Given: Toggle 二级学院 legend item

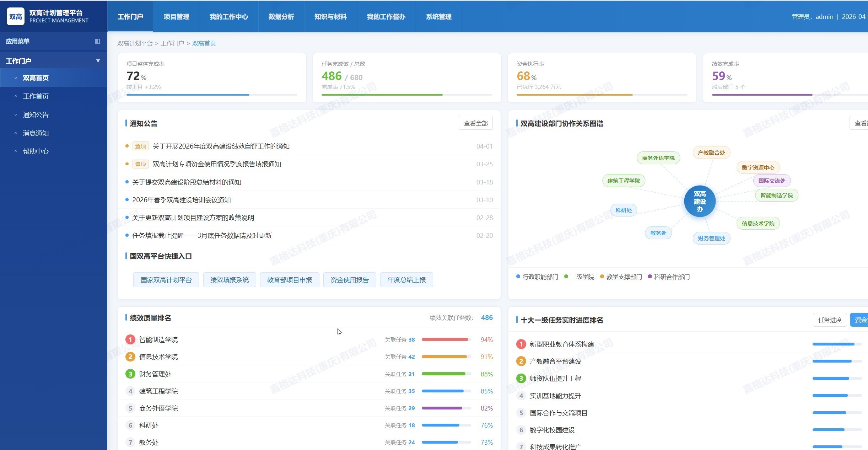Looking at the screenshot, I should [x=579, y=277].
